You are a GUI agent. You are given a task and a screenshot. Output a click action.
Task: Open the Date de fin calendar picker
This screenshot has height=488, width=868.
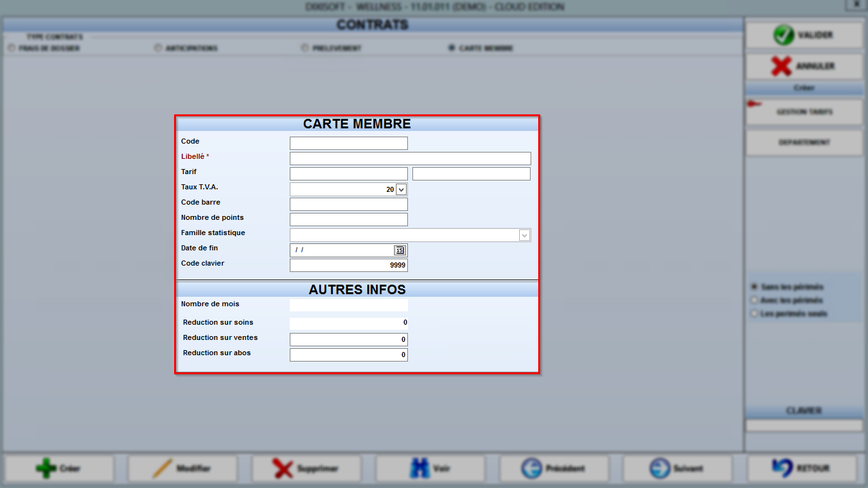(x=399, y=250)
